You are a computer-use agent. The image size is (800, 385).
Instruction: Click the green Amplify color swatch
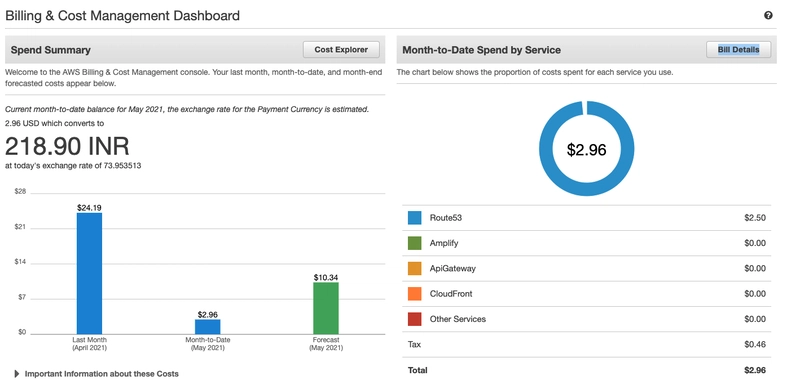[414, 243]
